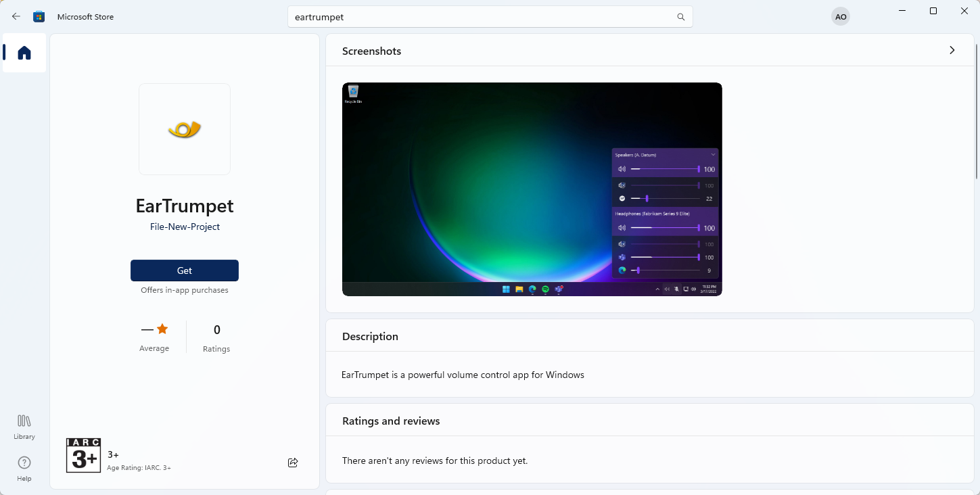Expand the Screenshots section chevron
Screen dimensions: 980x495
pyautogui.click(x=952, y=50)
